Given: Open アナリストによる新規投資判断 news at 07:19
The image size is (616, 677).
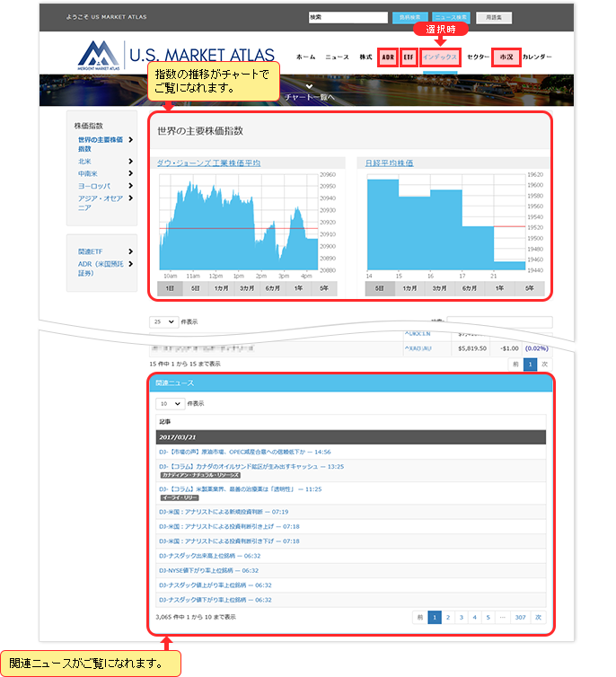Looking at the screenshot, I should pos(224,512).
